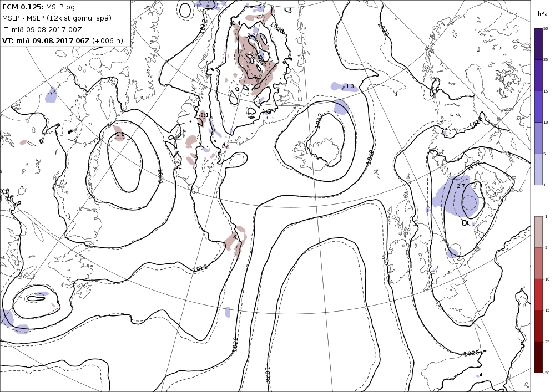Viewport: 555px width, 392px height.
Task: Click the '1004' contour label on the western low
Action: [x=160, y=175]
